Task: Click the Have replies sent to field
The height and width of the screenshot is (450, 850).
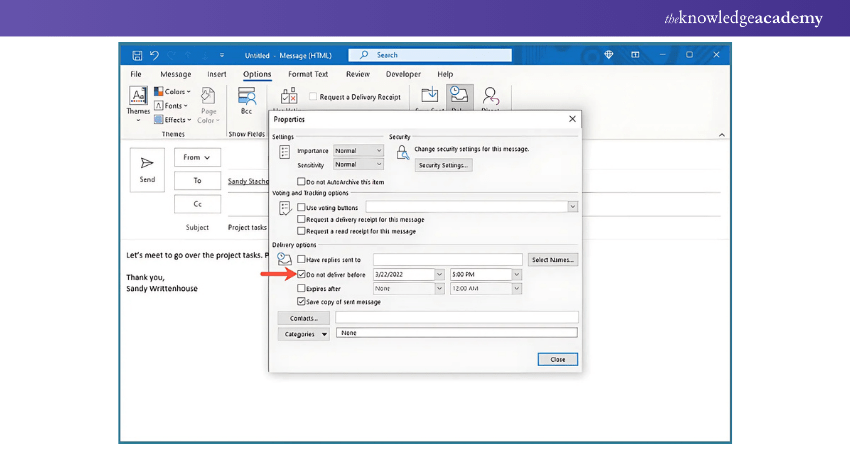Action: 447,259
